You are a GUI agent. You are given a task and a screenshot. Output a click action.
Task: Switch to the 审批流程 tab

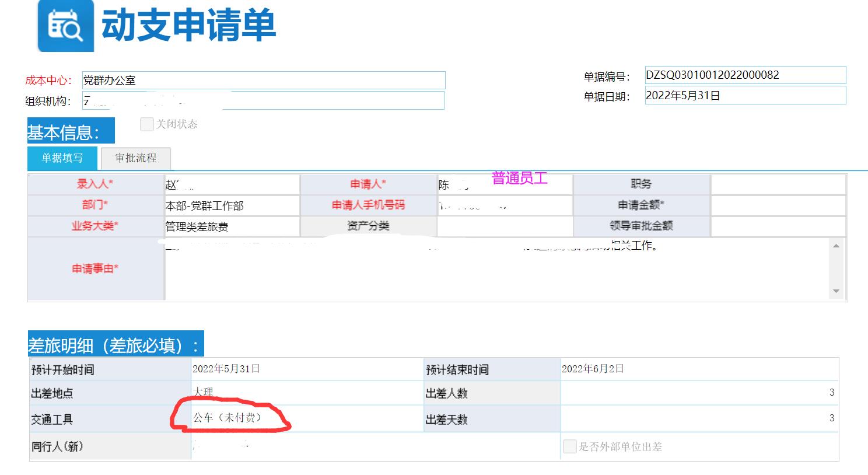[x=136, y=158]
